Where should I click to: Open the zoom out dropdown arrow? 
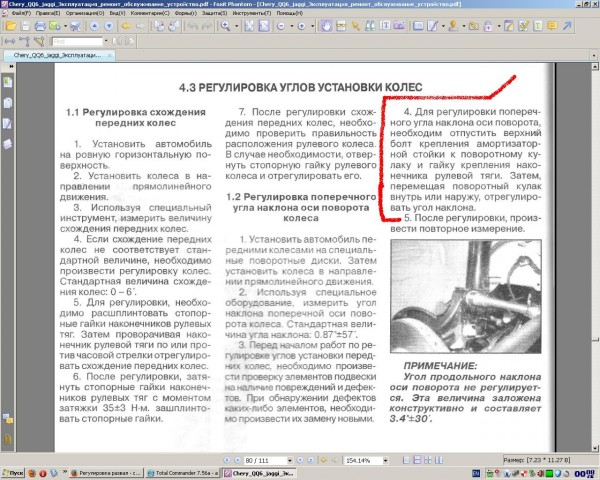292,26
